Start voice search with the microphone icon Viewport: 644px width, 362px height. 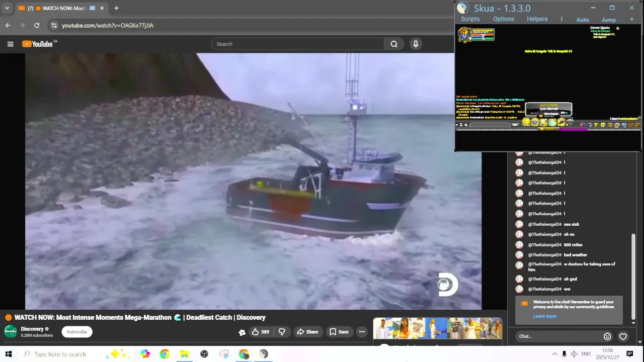416,44
